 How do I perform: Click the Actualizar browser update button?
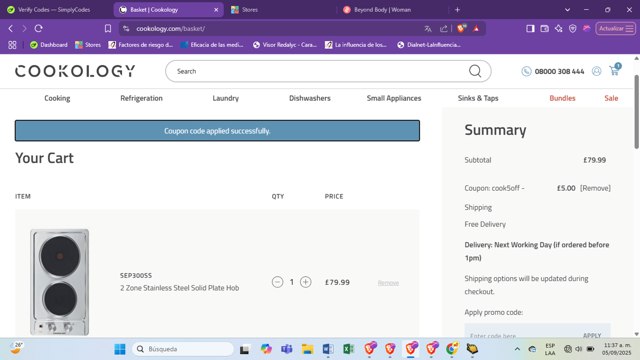click(x=616, y=29)
